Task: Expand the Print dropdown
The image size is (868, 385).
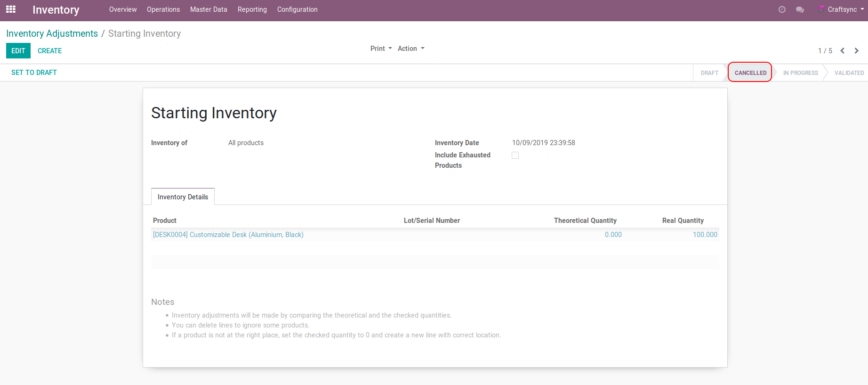Action: click(x=381, y=49)
